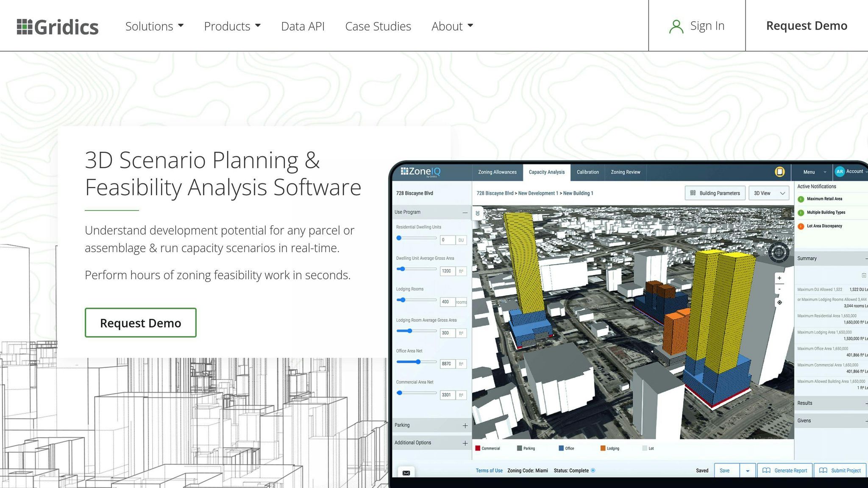Image resolution: width=868 pixels, height=488 pixels.
Task: Zoom out with the map minus button
Action: (779, 289)
